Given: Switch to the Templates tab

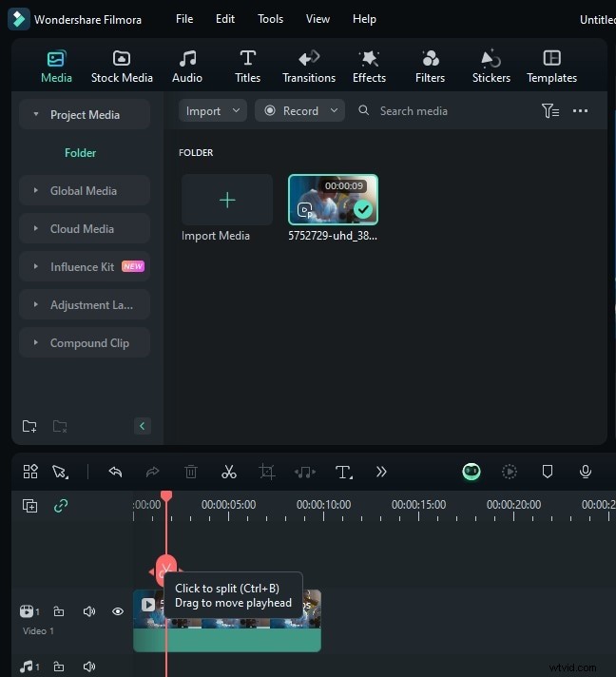Looking at the screenshot, I should point(551,67).
